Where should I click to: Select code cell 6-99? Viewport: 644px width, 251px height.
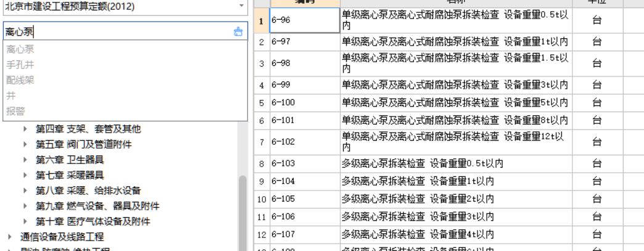305,85
